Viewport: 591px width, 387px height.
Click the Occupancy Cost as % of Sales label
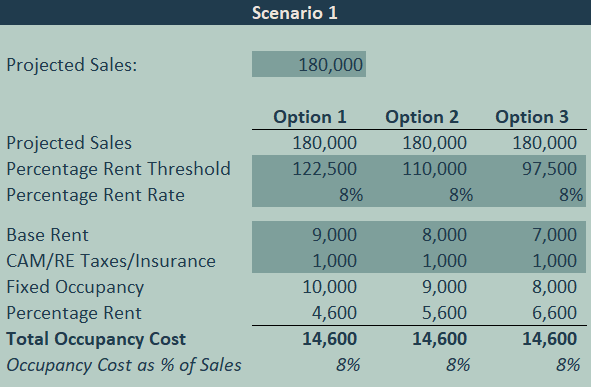(x=124, y=365)
